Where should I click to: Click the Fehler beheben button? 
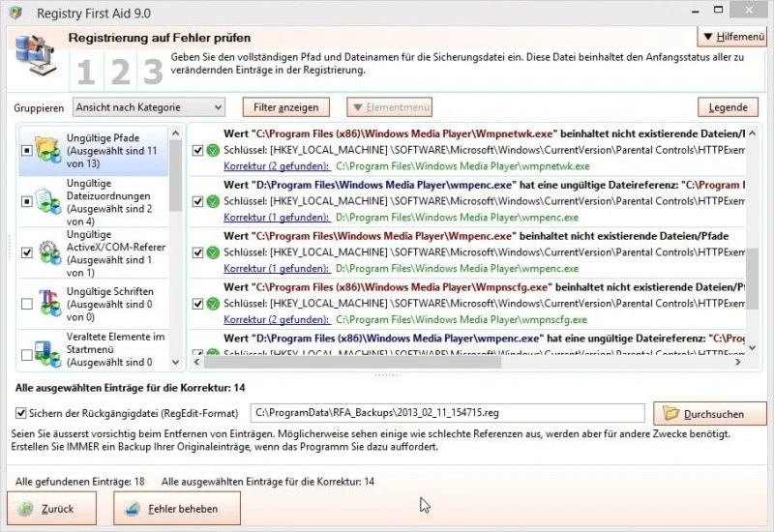(177, 509)
